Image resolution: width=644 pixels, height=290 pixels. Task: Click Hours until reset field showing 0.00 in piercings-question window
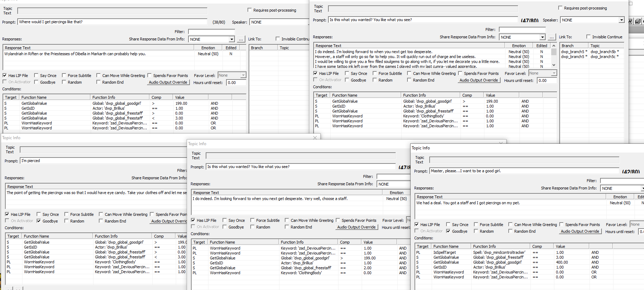[x=236, y=83]
